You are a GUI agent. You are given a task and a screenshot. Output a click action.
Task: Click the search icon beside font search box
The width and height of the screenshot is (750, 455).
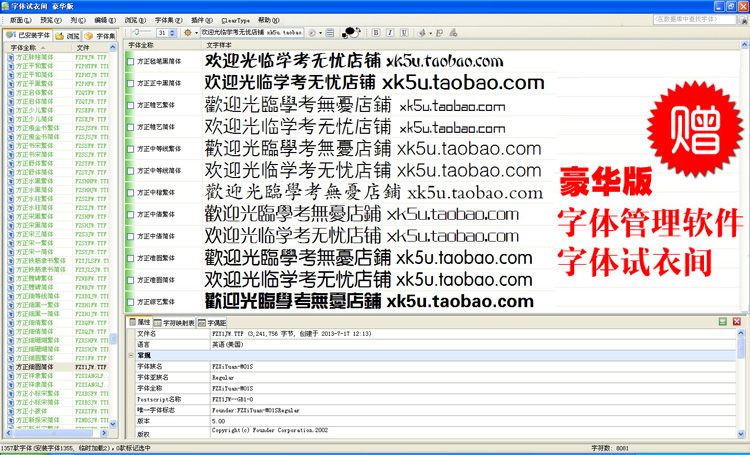pos(743,20)
